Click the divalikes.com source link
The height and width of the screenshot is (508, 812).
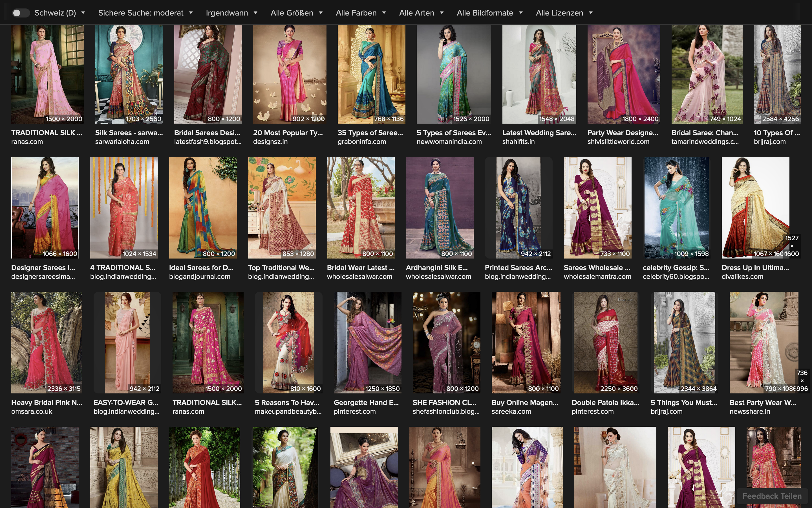point(742,277)
